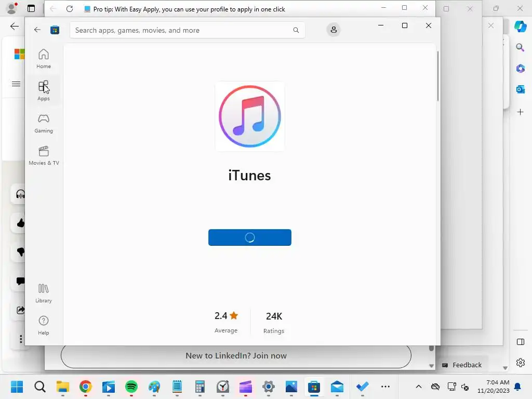The image size is (532, 399).
Task: Click the Copilot icon in Edge sidebar
Action: point(520,26)
